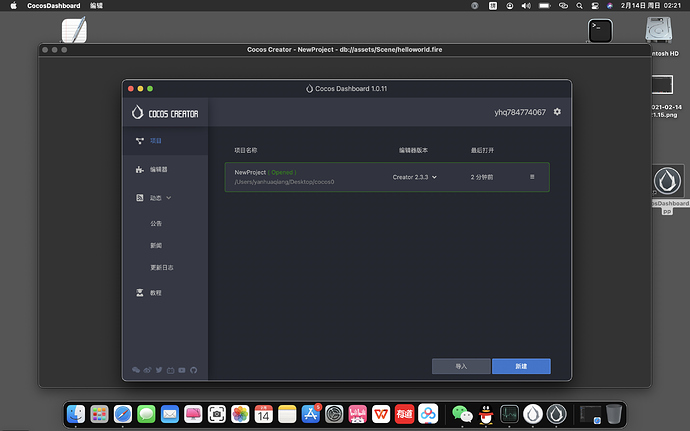This screenshot has width=690, height=431.
Task: Open Finder from the dock
Action: pos(76,414)
